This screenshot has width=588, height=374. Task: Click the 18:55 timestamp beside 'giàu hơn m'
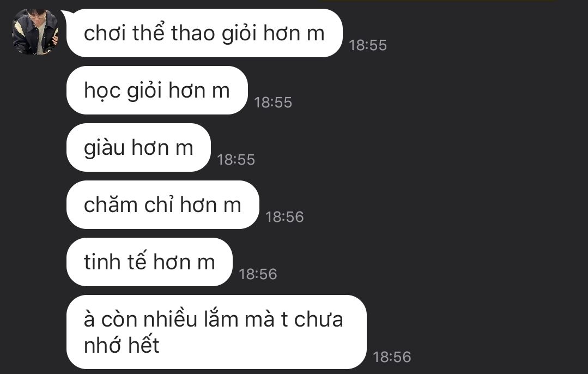pyautogui.click(x=236, y=160)
